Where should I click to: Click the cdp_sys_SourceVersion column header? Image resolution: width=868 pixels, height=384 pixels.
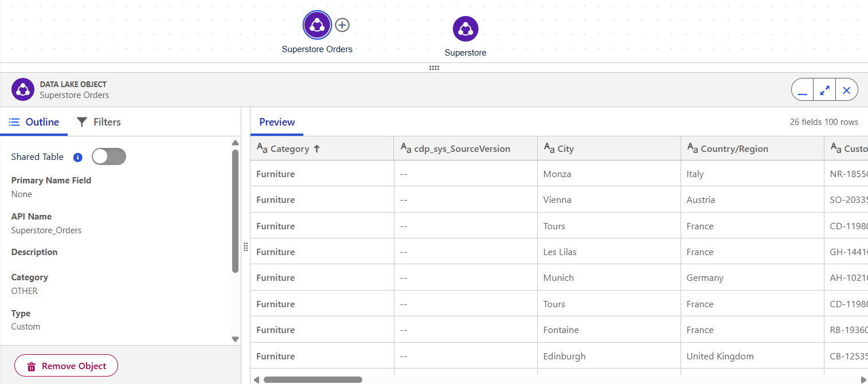tap(466, 148)
